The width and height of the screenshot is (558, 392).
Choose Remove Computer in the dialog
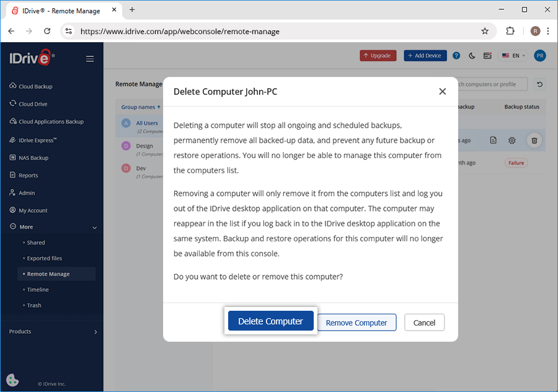(356, 323)
